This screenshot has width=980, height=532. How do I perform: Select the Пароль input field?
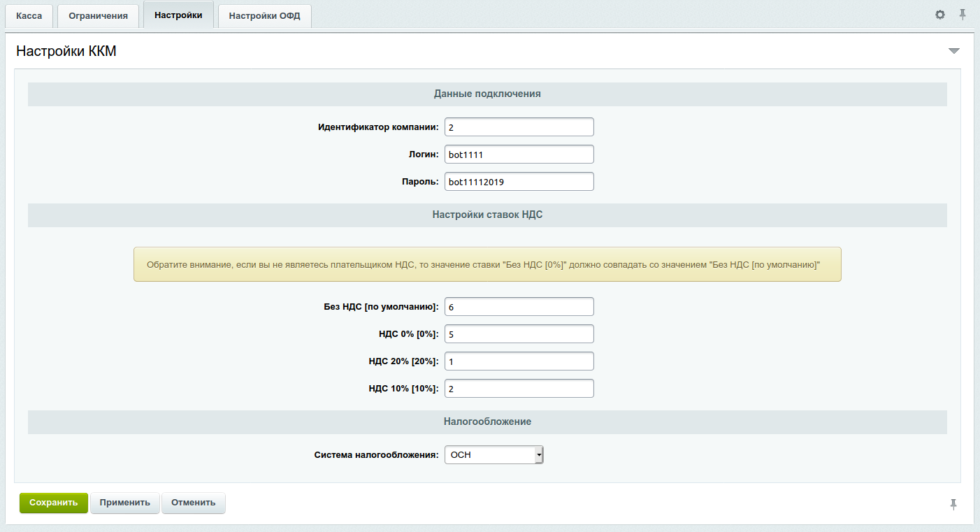coord(519,182)
